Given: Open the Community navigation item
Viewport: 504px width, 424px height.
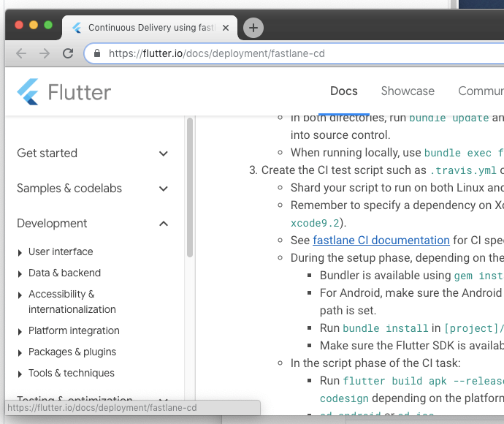Looking at the screenshot, I should (481, 91).
